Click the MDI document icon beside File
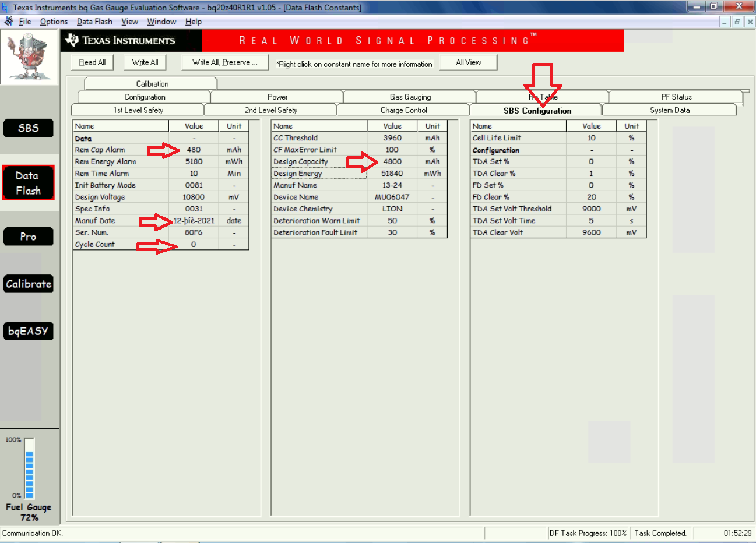This screenshot has height=543, width=756. point(8,22)
